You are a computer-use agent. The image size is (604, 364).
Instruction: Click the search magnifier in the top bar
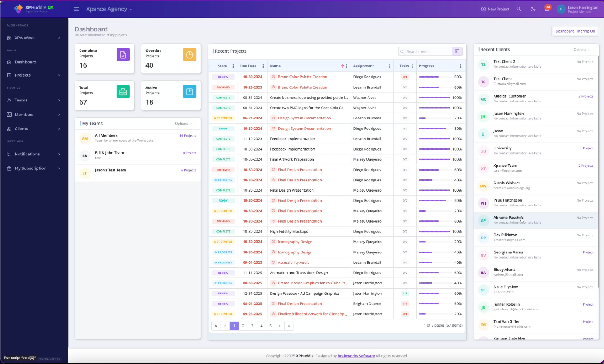[x=519, y=9]
